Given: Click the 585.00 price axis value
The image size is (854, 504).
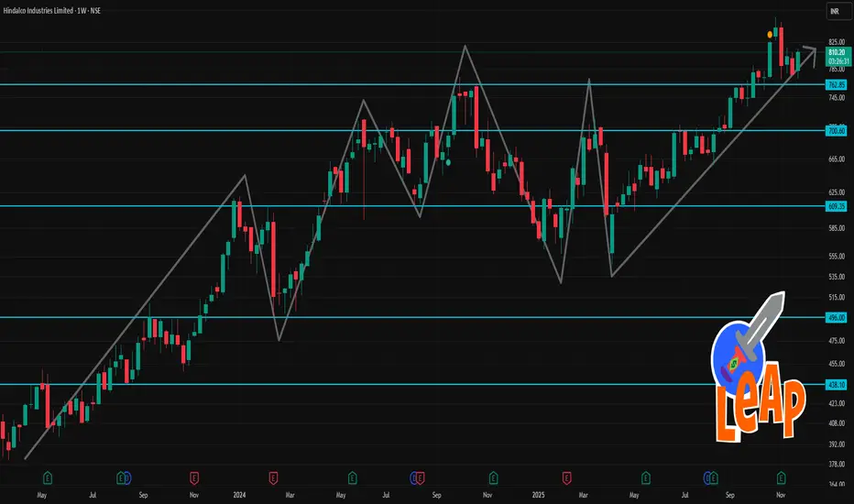Looking at the screenshot, I should 837,228.
